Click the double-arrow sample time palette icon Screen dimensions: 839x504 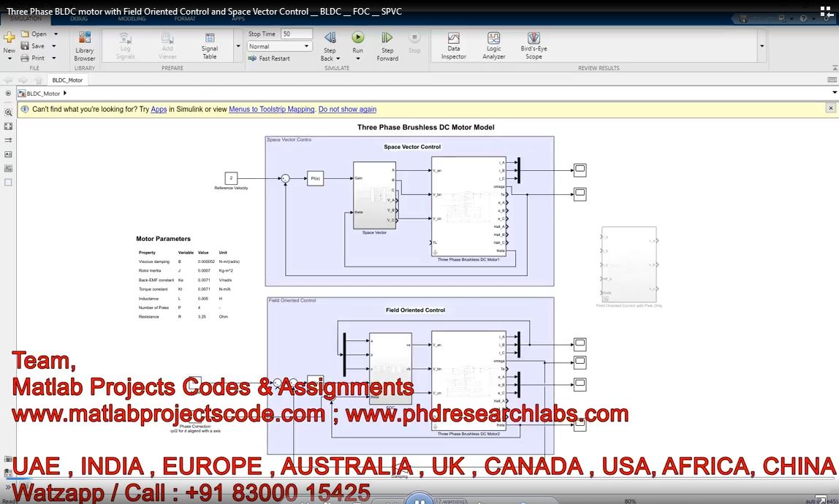click(x=8, y=140)
